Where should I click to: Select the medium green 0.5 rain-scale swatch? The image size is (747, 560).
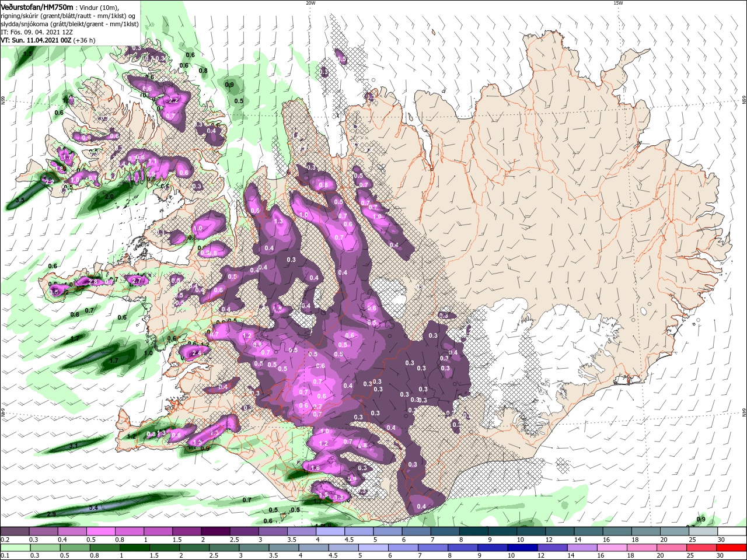pyautogui.click(x=75, y=548)
